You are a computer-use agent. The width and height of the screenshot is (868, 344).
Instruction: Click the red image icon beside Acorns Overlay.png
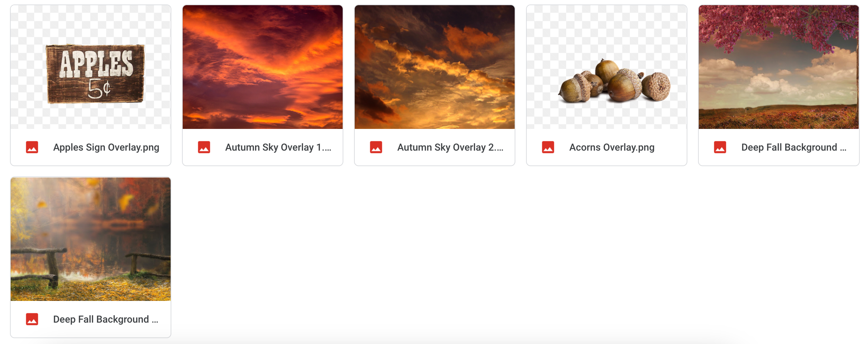pyautogui.click(x=548, y=147)
